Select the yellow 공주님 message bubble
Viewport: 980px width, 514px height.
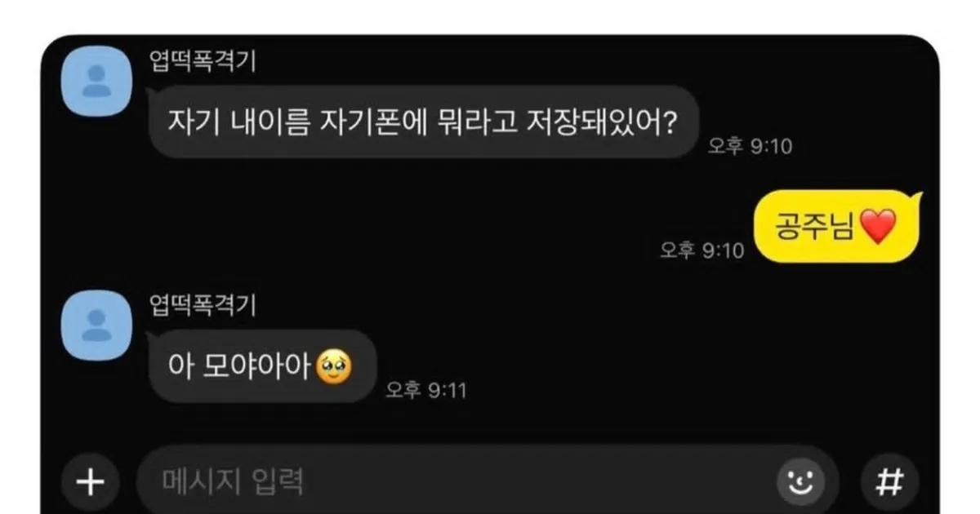tap(835, 226)
